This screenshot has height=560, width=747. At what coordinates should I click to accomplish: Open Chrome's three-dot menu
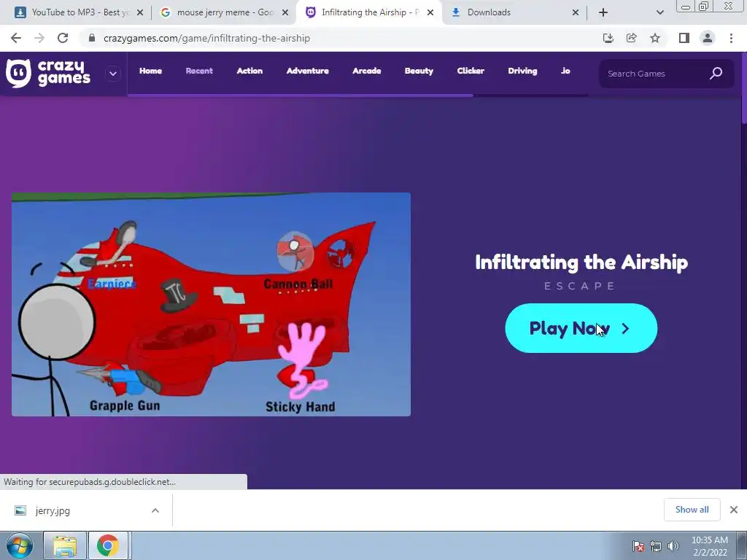(x=731, y=38)
